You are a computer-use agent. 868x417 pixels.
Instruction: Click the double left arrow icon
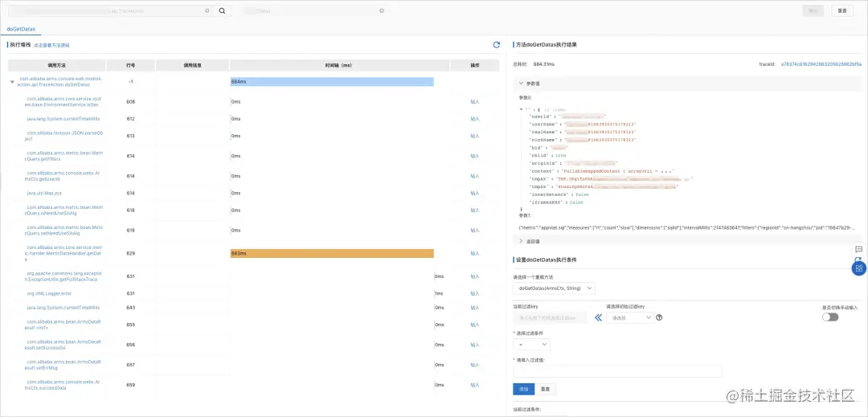tap(598, 317)
